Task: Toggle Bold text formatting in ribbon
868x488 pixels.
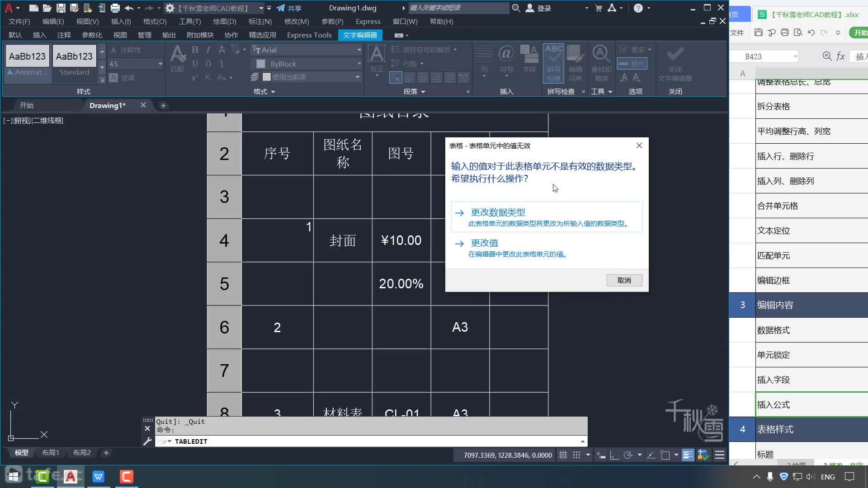Action: (195, 50)
